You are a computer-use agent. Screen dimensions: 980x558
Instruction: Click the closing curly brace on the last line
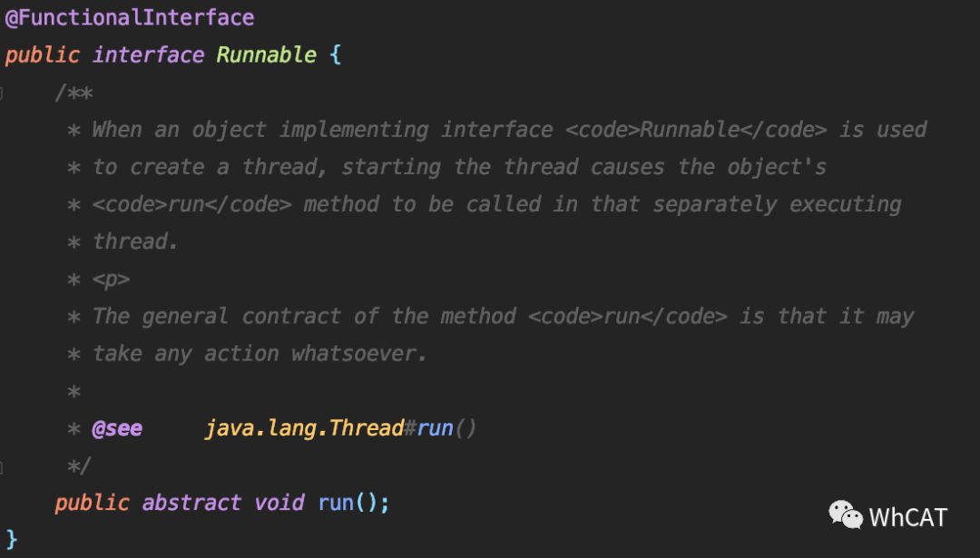pos(12,539)
